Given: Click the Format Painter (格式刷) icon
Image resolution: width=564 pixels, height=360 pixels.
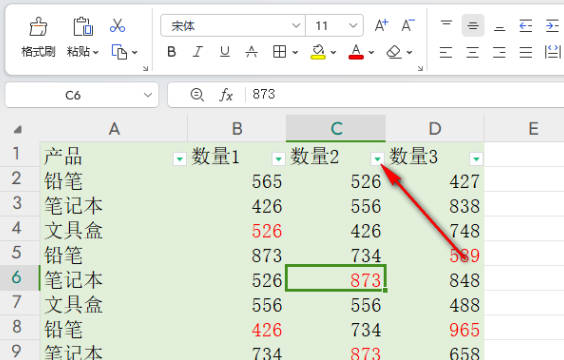Looking at the screenshot, I should click(x=38, y=27).
